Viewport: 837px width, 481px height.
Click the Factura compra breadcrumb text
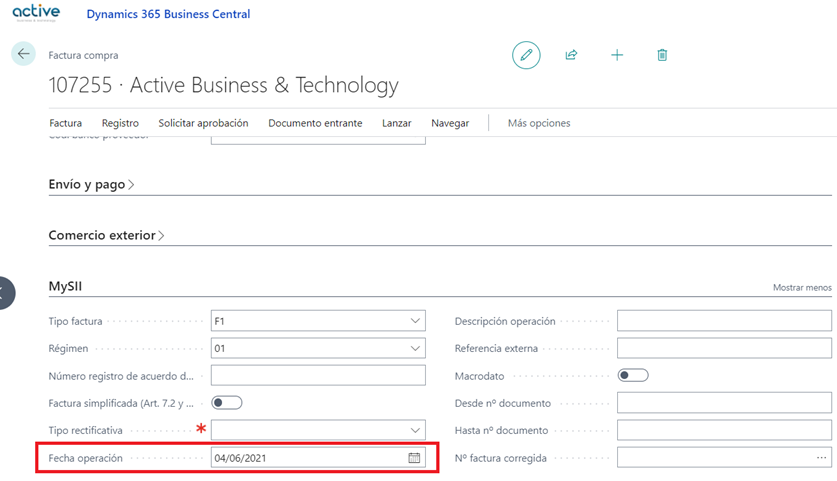(x=83, y=55)
